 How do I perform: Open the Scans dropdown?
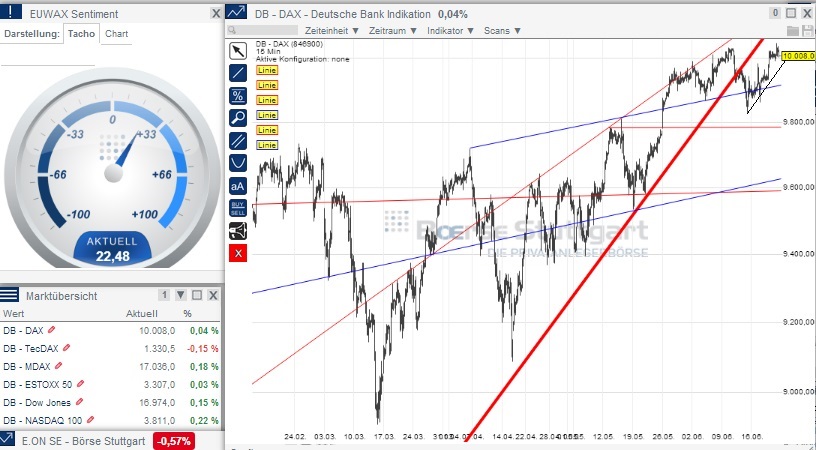point(502,31)
